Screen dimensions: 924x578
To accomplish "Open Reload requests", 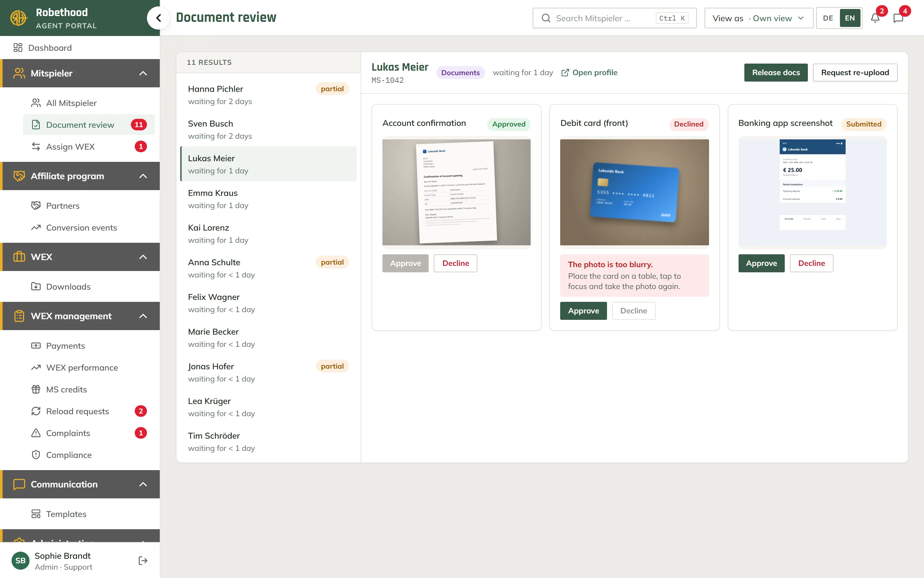I will coord(89,411).
